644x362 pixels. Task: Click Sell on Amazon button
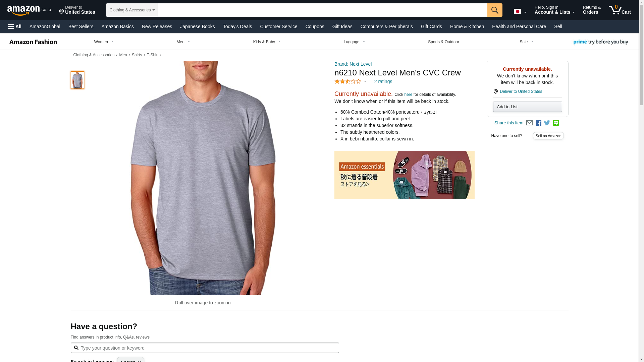(x=548, y=136)
